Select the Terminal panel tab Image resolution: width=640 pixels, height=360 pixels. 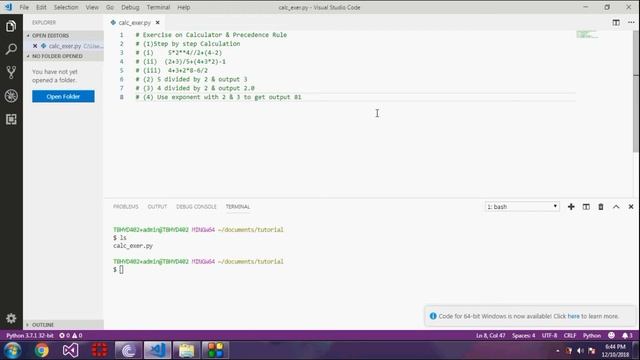(238, 207)
